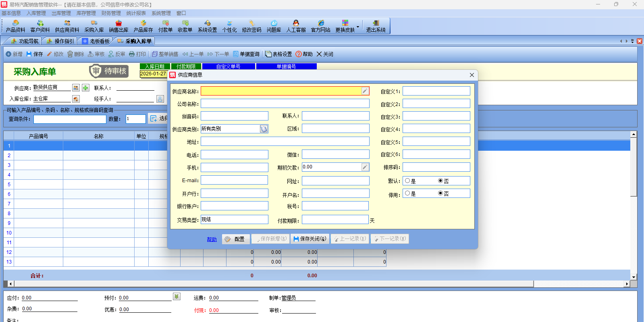Switch to the 老板看板 tab
644x322 pixels.
[x=96, y=41]
